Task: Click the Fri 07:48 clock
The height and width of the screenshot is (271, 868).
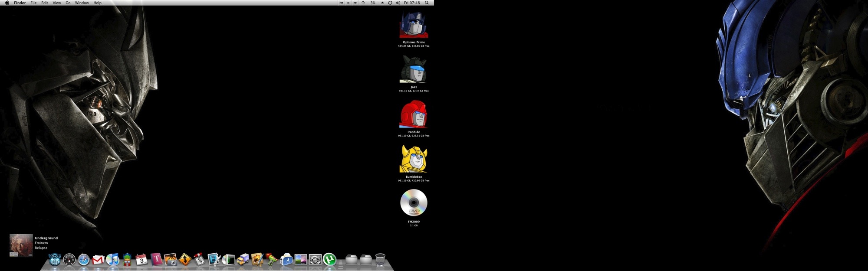Action: [x=412, y=3]
